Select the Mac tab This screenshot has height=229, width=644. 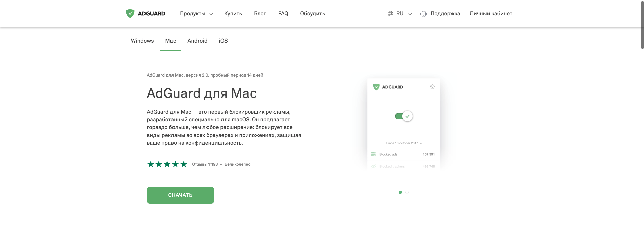[170, 41]
